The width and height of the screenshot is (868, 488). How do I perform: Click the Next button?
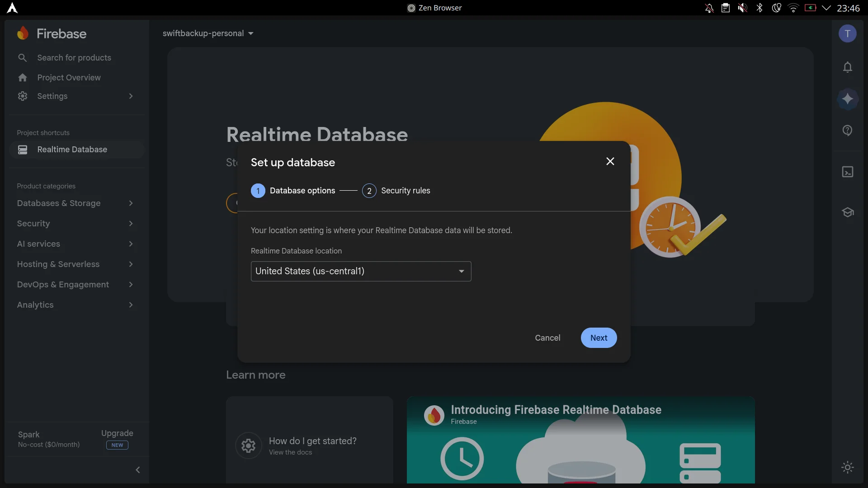[x=599, y=338]
